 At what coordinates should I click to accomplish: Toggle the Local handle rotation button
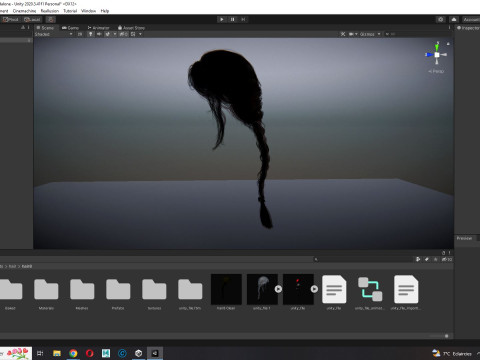click(x=32, y=19)
